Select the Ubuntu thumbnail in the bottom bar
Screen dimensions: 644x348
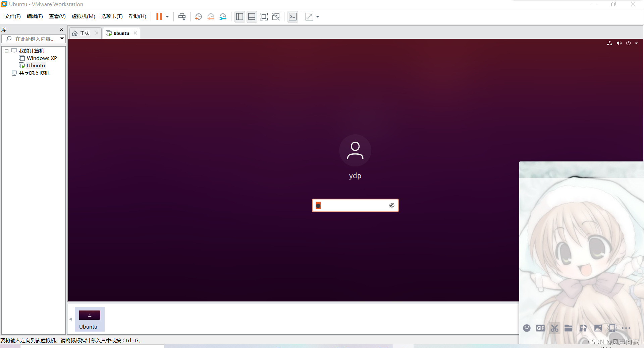[x=90, y=319]
